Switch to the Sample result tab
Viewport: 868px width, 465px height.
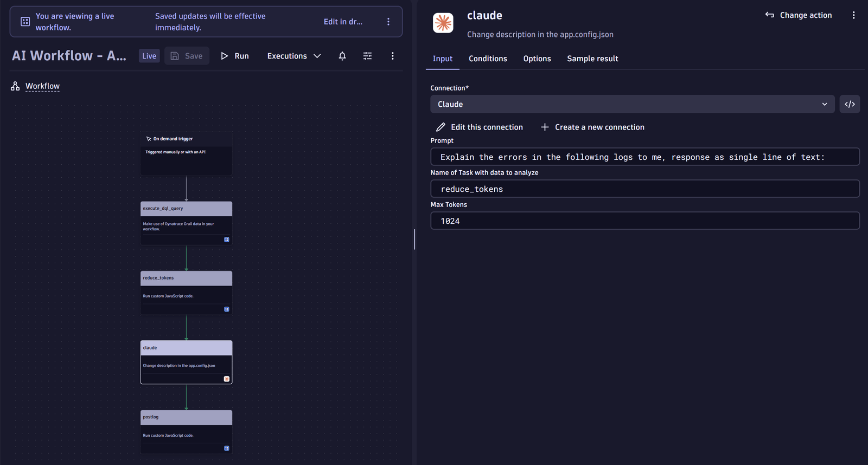pos(592,59)
